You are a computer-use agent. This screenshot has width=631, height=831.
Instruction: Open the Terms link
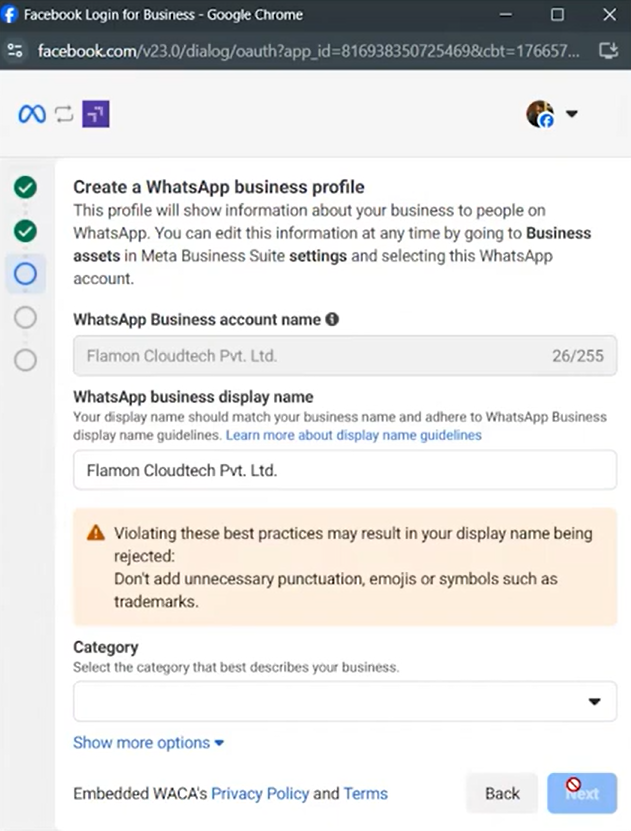pos(366,793)
